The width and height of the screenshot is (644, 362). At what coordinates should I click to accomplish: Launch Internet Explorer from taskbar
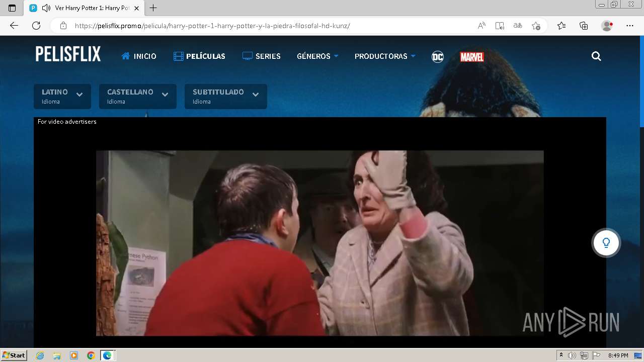point(40,355)
